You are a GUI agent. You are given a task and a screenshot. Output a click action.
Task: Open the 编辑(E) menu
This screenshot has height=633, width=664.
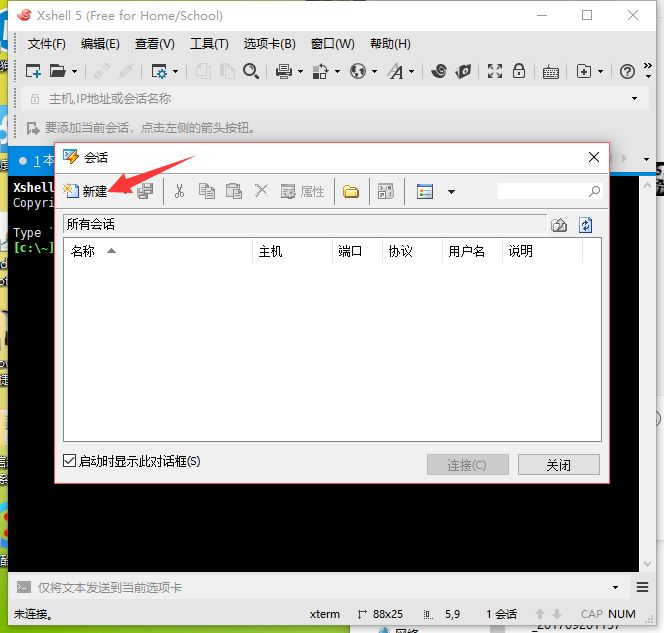pos(100,44)
